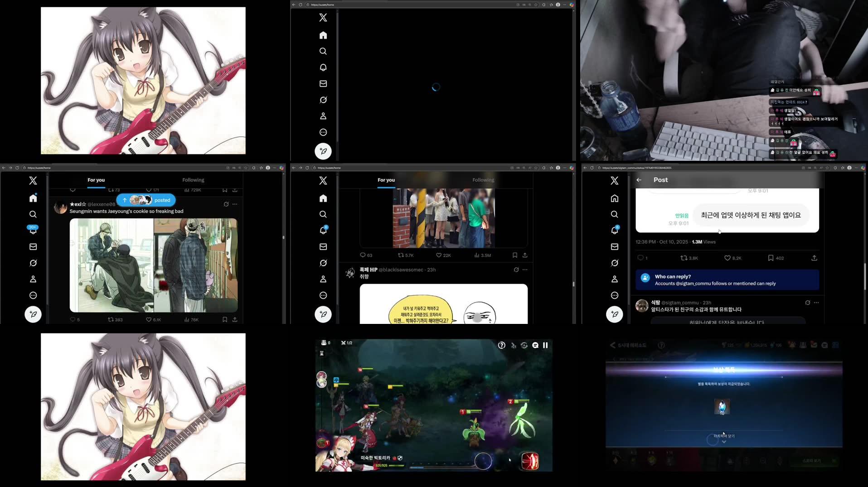This screenshot has width=868, height=487.
Task: Open more options on the @sigtam_commu reply
Action: [x=816, y=303]
